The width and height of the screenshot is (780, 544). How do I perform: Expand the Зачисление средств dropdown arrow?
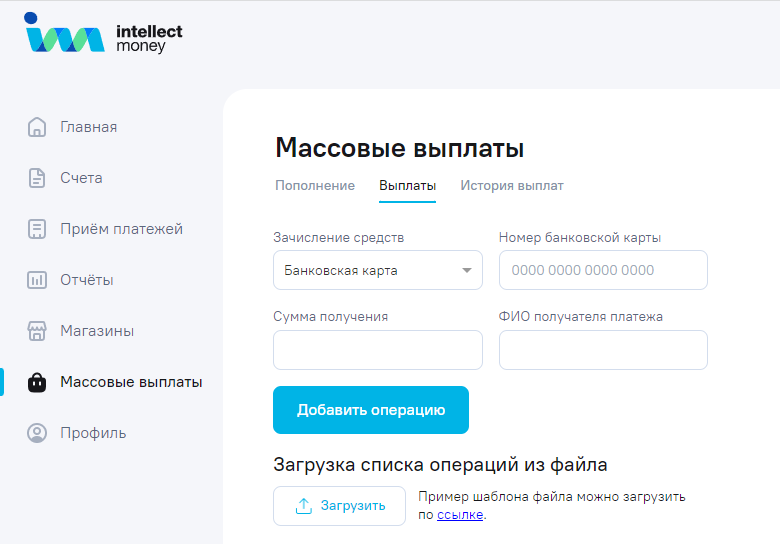(466, 270)
